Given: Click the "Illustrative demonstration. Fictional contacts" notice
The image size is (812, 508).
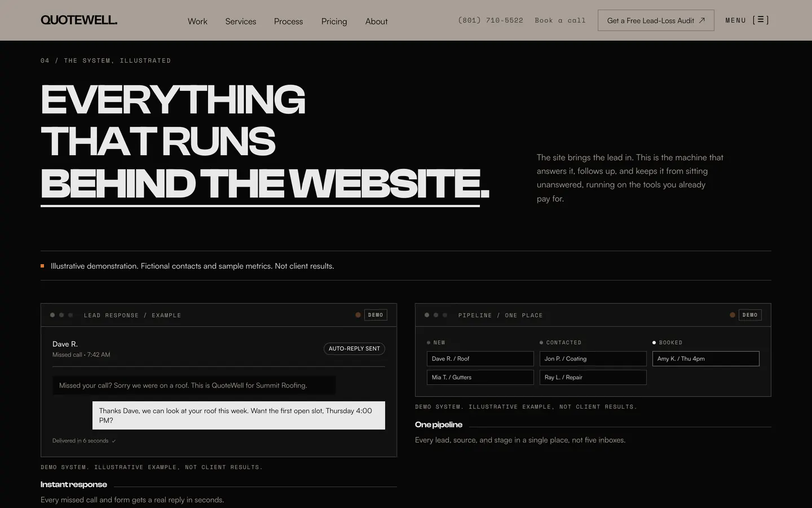Looking at the screenshot, I should (x=192, y=266).
